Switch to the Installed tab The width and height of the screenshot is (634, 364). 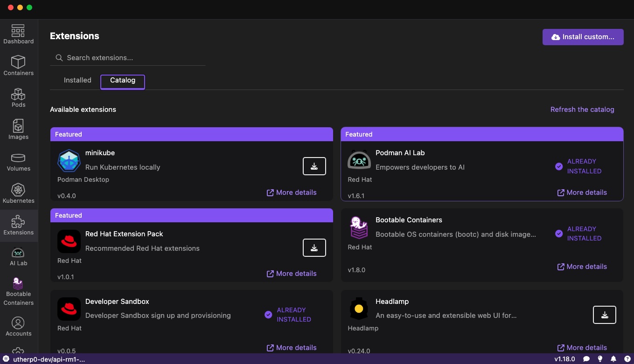click(x=77, y=80)
